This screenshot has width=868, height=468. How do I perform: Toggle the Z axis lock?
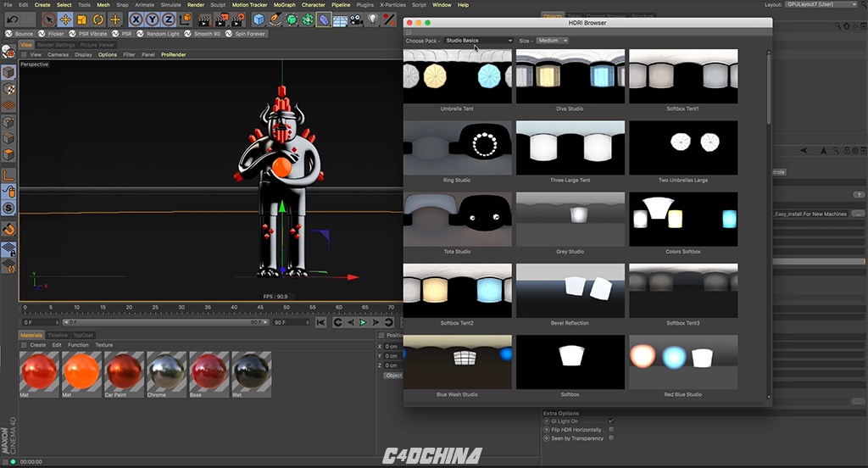tap(169, 20)
